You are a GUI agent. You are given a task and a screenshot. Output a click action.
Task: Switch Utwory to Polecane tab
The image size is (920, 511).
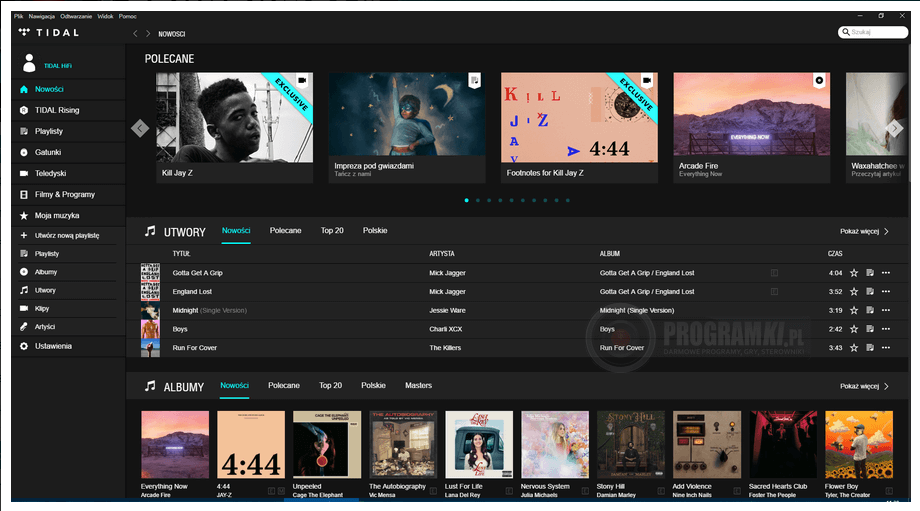click(x=286, y=231)
